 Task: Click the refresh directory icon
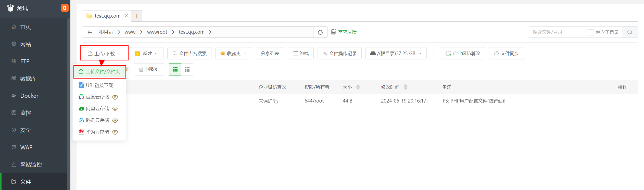click(320, 32)
